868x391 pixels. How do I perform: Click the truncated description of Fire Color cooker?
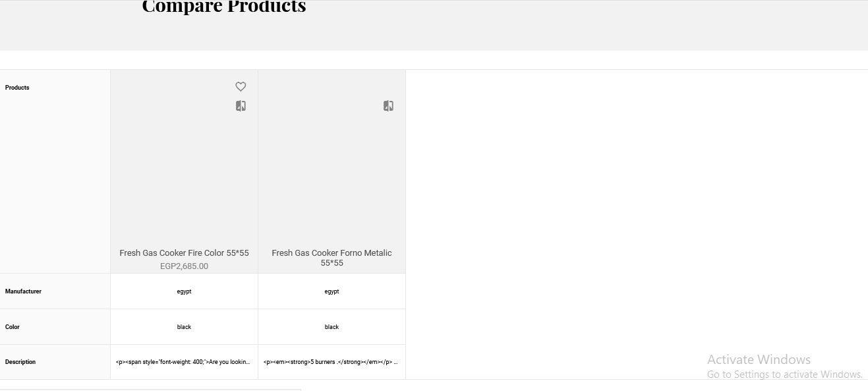click(184, 361)
